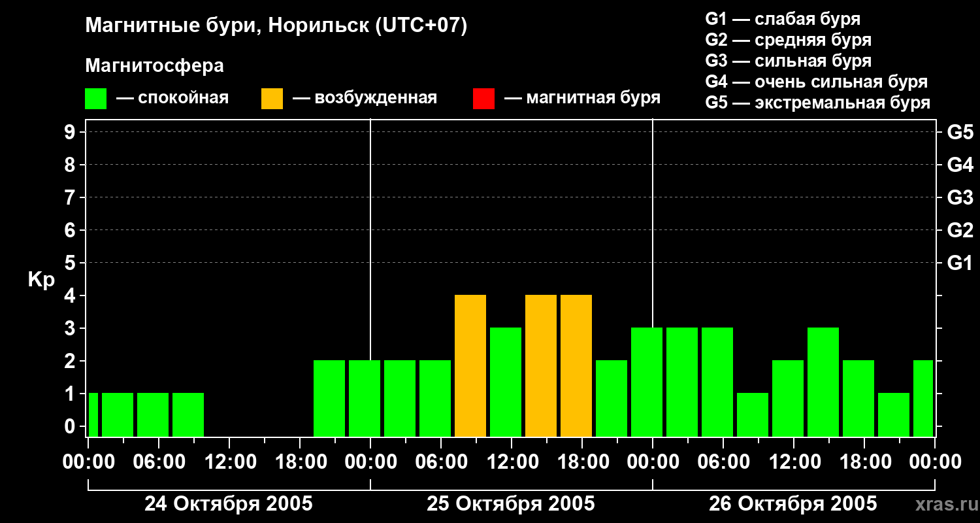
Task: Select the 'G3 — сильная буря' legend line
Action: tap(788, 61)
